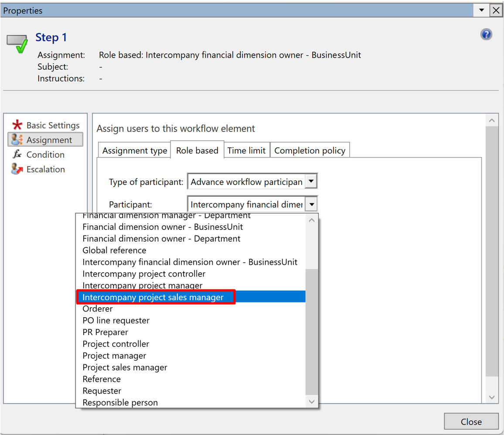The width and height of the screenshot is (504, 435).
Task: Click the Condition fx icon
Action: [17, 154]
